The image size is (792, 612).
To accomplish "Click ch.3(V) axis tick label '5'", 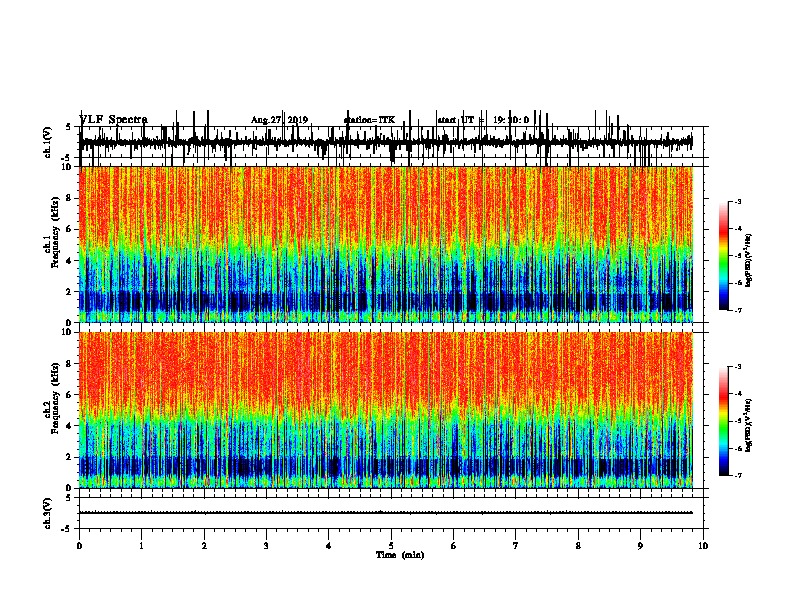I will (x=69, y=498).
